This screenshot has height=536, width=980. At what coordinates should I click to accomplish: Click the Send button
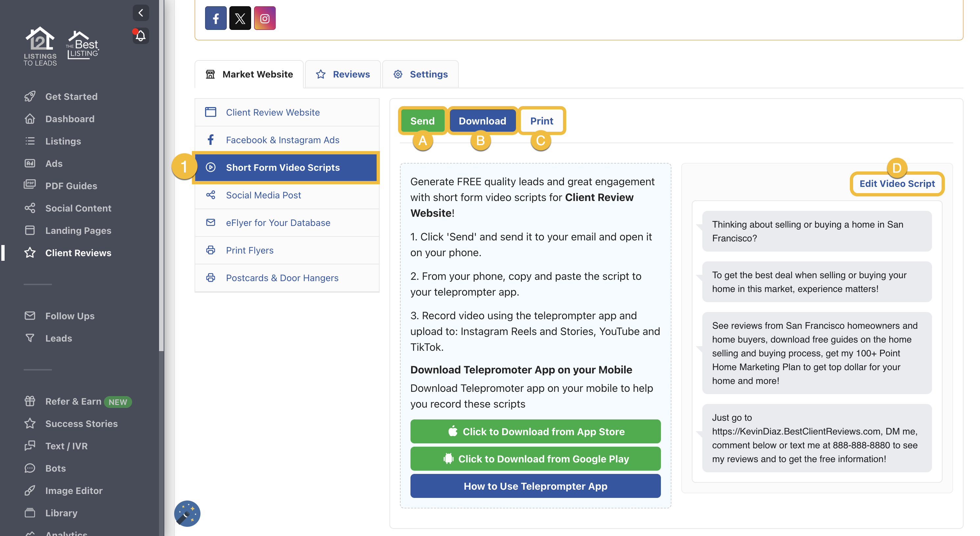tap(422, 121)
